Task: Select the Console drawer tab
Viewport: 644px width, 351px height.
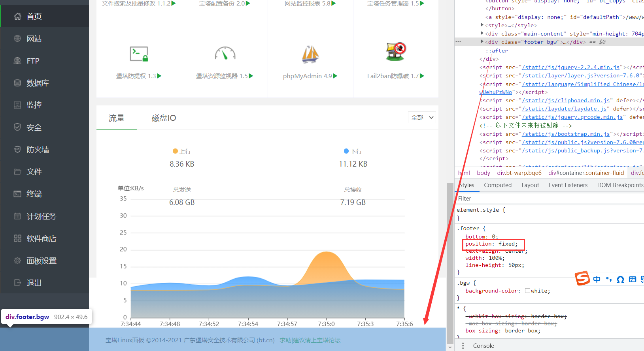Action: click(483, 346)
